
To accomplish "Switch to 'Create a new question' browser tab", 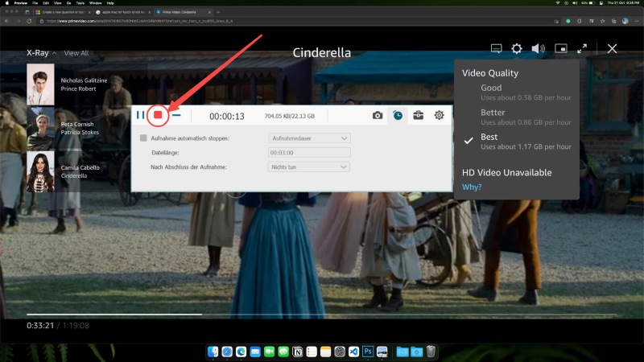I will (63, 12).
